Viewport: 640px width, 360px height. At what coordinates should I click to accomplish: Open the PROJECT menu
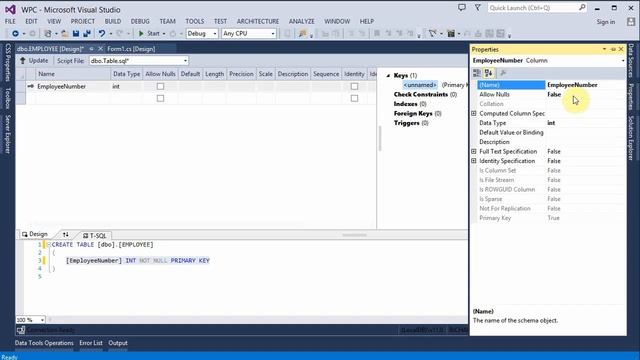pyautogui.click(x=82, y=21)
